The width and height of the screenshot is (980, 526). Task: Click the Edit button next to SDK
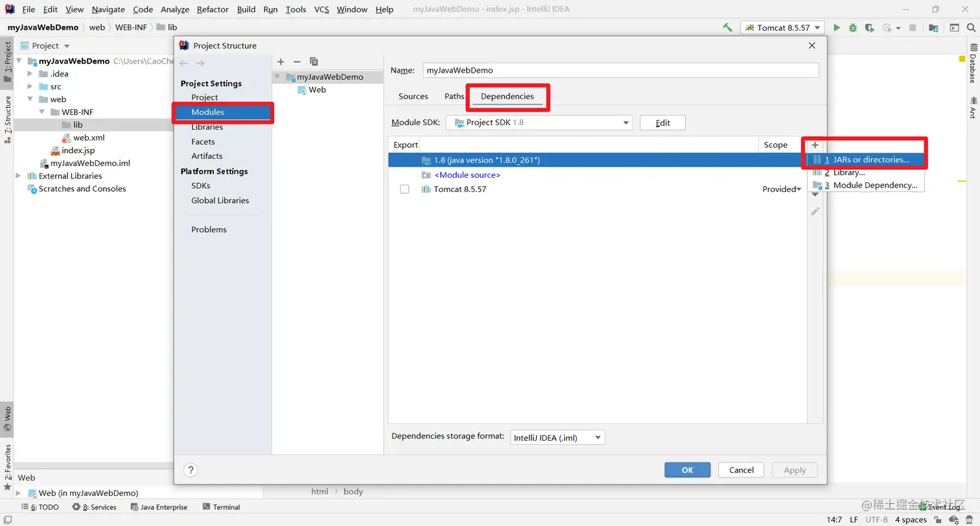(x=662, y=123)
